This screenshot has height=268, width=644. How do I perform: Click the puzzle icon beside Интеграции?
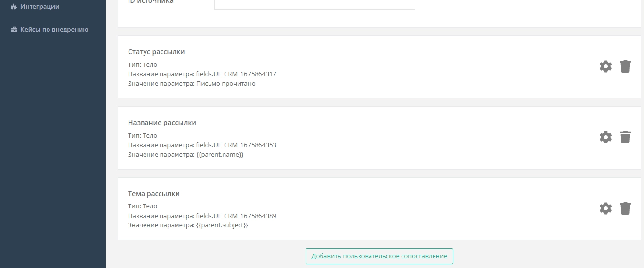[x=14, y=7]
